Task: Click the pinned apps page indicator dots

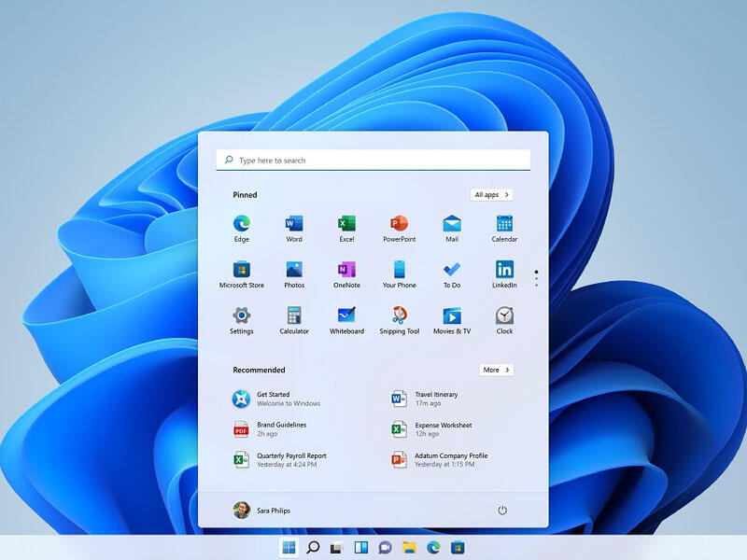Action: [536, 278]
